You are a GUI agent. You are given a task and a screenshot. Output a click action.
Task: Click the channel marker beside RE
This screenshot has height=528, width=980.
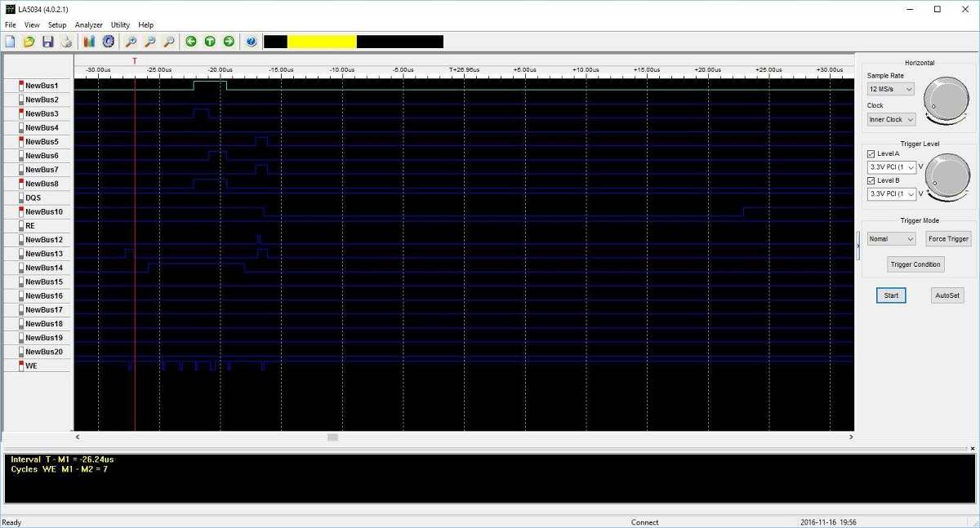tap(21, 225)
